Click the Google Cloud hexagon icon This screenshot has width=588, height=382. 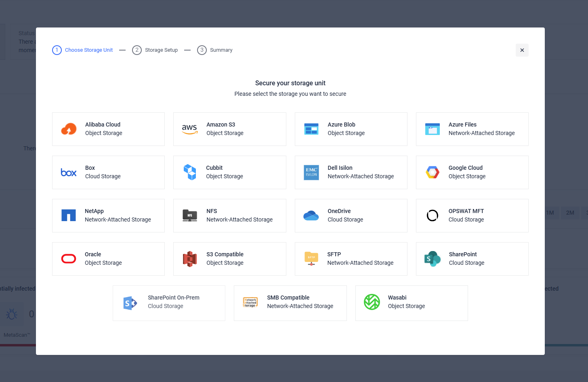tap(433, 172)
